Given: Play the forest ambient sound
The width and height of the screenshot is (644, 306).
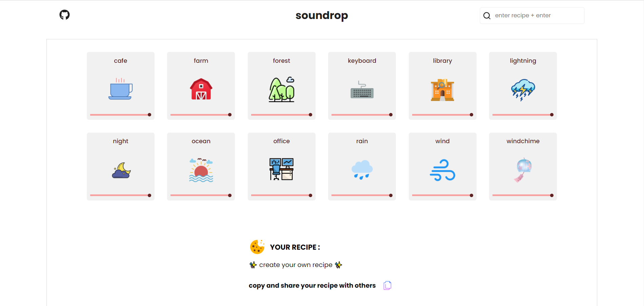Looking at the screenshot, I should coord(281,89).
